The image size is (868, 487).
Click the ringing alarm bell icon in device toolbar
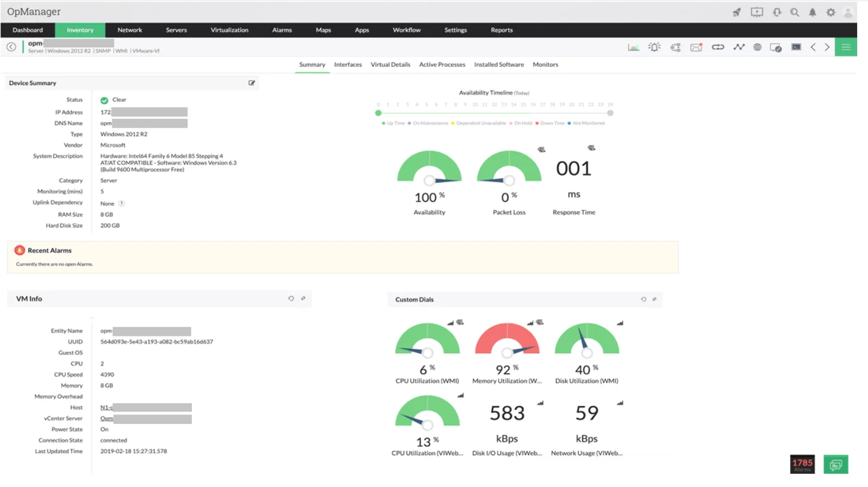point(654,47)
